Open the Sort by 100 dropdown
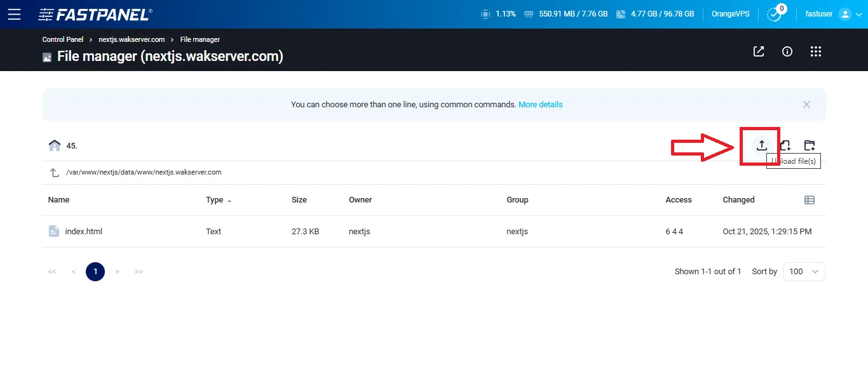Viewport: 868px width, 379px height. 803,271
